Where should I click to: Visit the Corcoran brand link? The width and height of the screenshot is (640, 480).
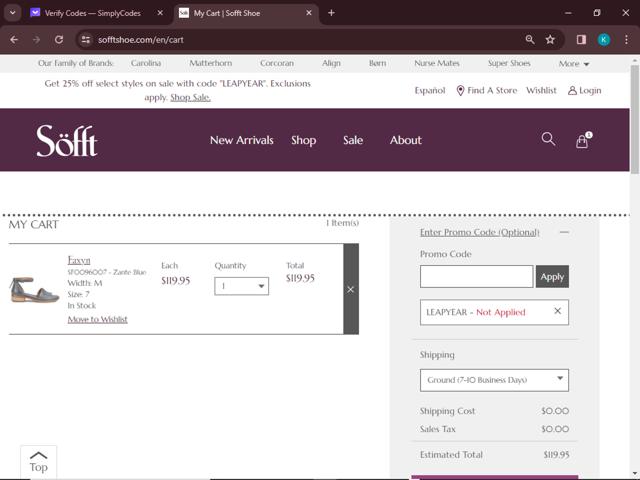(277, 63)
